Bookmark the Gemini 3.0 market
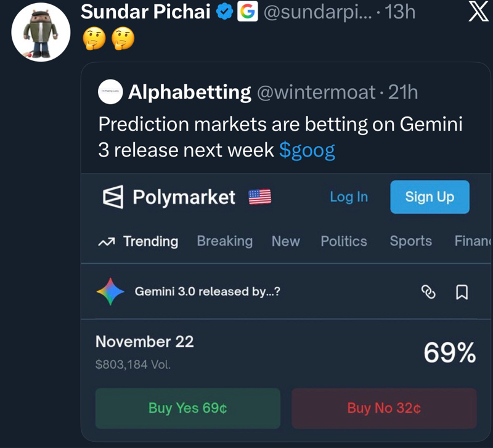This screenshot has width=493, height=448. click(461, 291)
